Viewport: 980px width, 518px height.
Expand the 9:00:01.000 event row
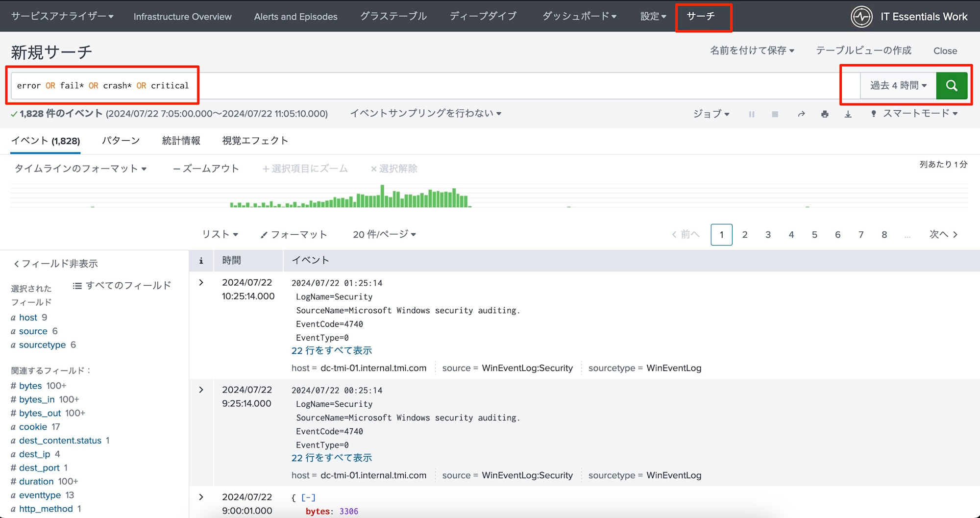201,497
